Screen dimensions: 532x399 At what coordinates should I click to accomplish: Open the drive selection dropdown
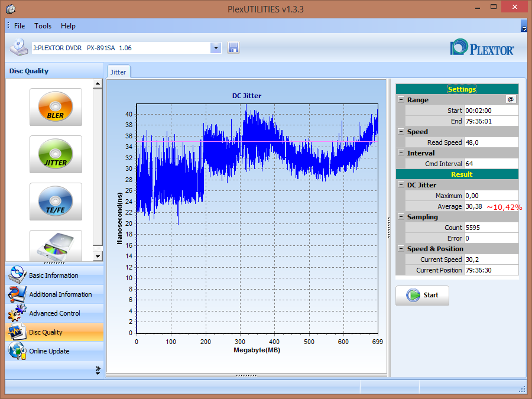point(216,48)
